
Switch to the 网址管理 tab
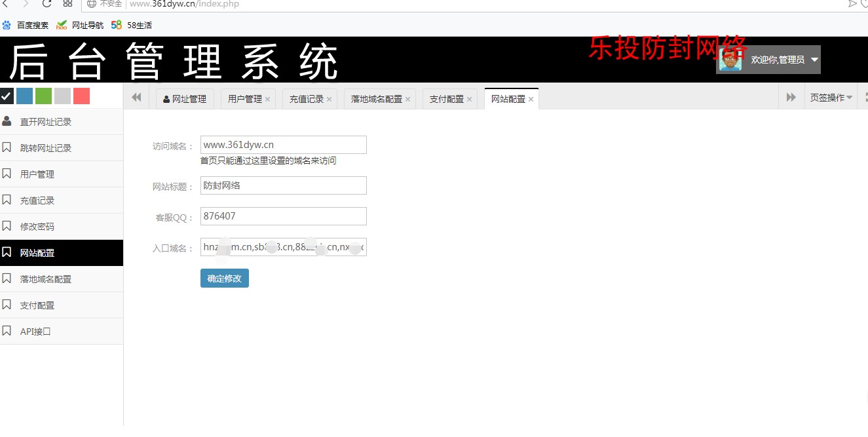[185, 99]
